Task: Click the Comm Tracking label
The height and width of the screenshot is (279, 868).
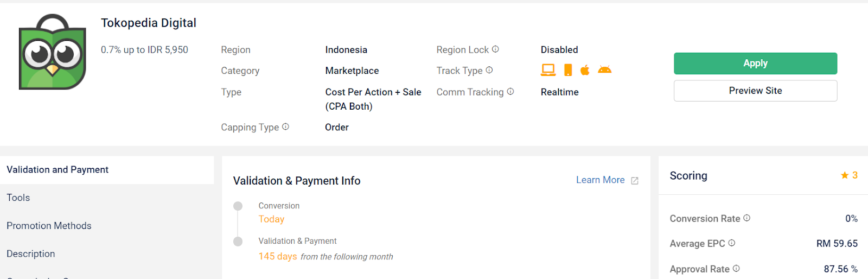Action: [x=470, y=92]
